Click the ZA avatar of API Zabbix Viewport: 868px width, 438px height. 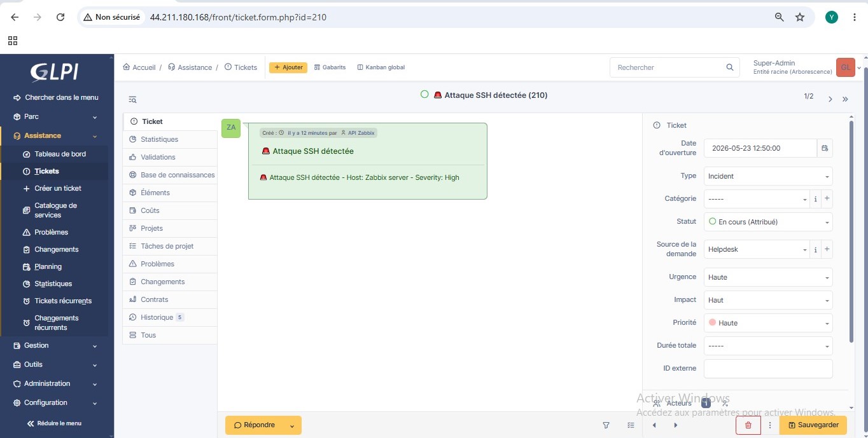(x=231, y=128)
